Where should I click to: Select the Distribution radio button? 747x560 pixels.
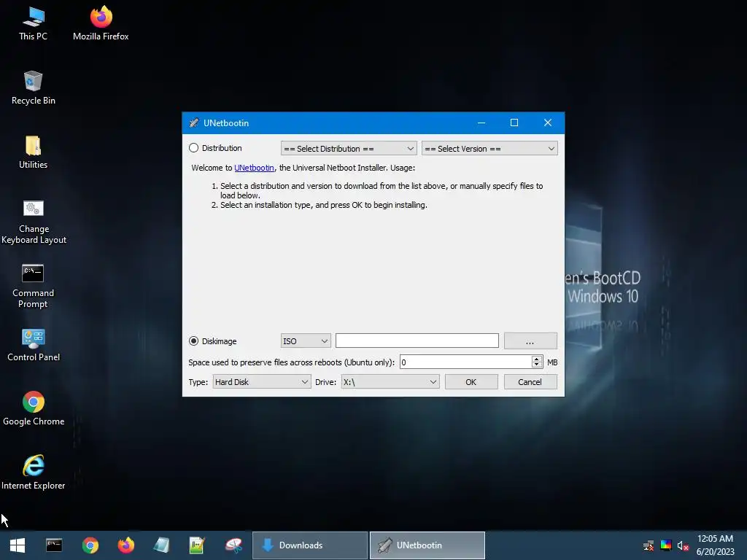pyautogui.click(x=193, y=148)
